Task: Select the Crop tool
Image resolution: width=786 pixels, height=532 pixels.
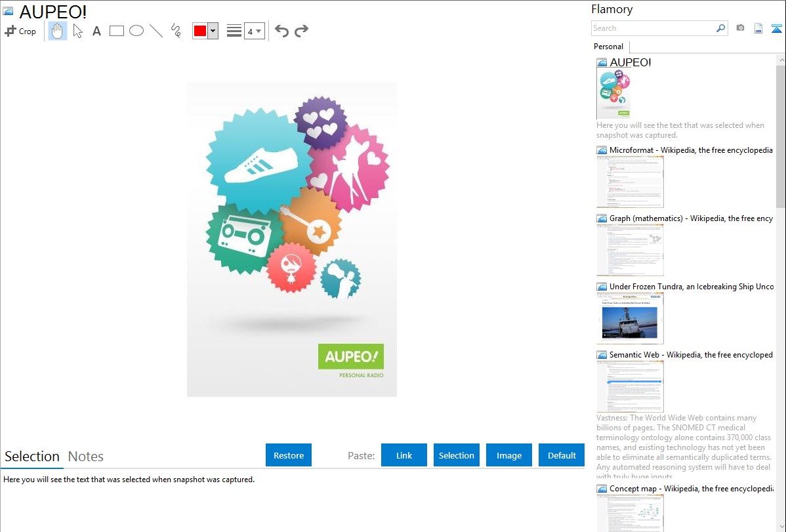Action: pos(20,31)
